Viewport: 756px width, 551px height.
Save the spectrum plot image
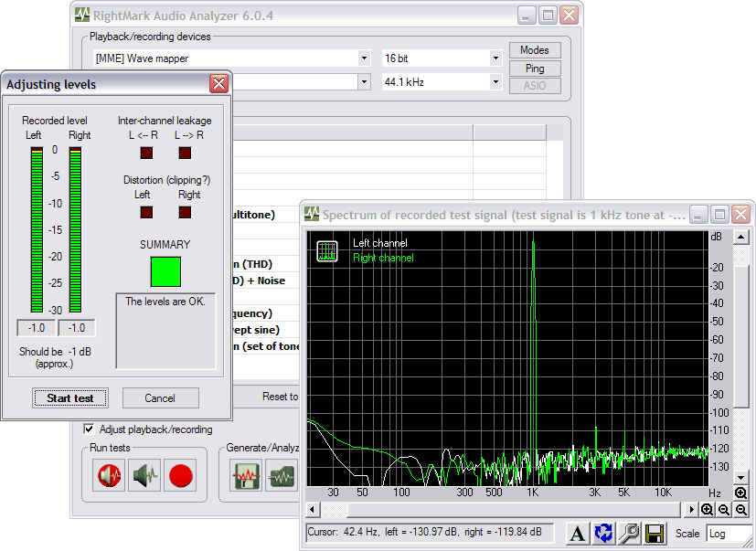(x=655, y=533)
